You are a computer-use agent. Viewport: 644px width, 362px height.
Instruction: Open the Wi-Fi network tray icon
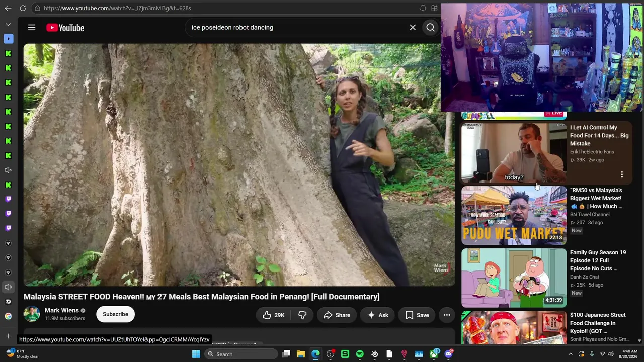pyautogui.click(x=603, y=354)
